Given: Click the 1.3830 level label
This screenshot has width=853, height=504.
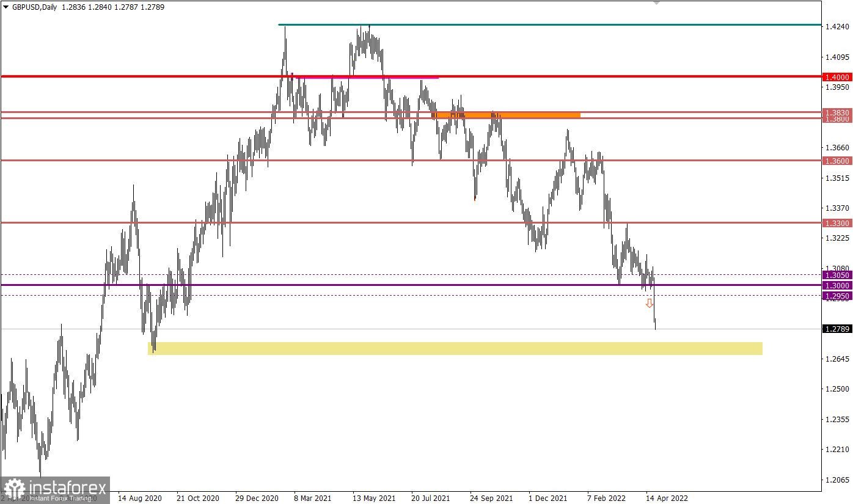Looking at the screenshot, I should coord(837,112).
